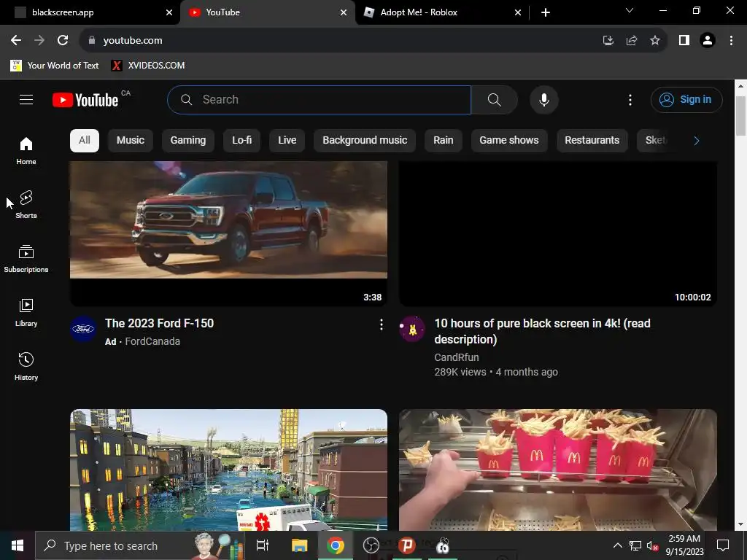Viewport: 747px width, 560px height.
Task: Close the Adopt Me! - Roblox tab
Action: (x=518, y=12)
